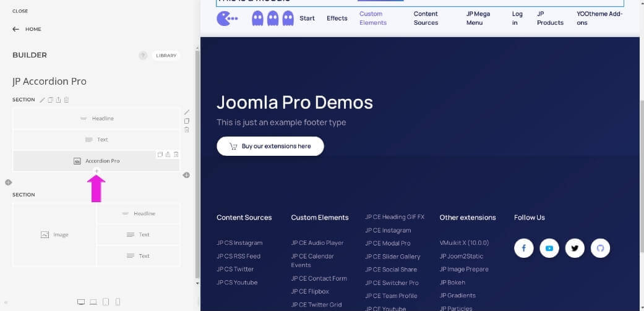Add a new row via right plus circle
This screenshot has height=311, width=644.
(x=186, y=175)
